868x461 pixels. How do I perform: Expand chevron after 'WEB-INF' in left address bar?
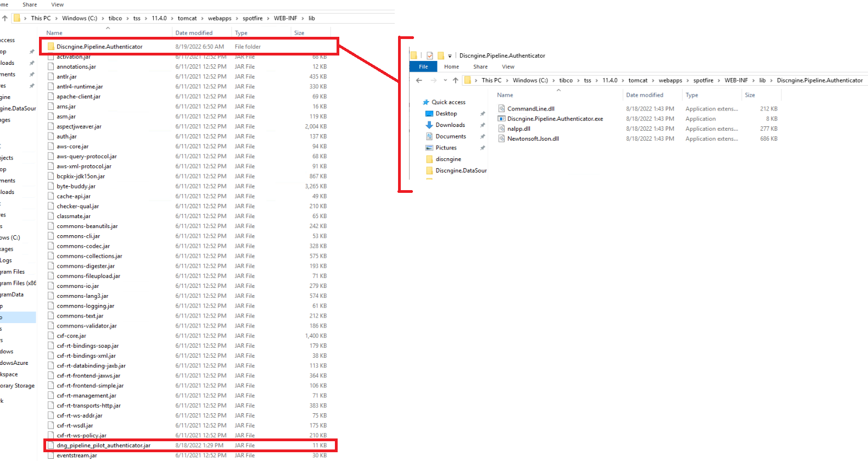303,18
